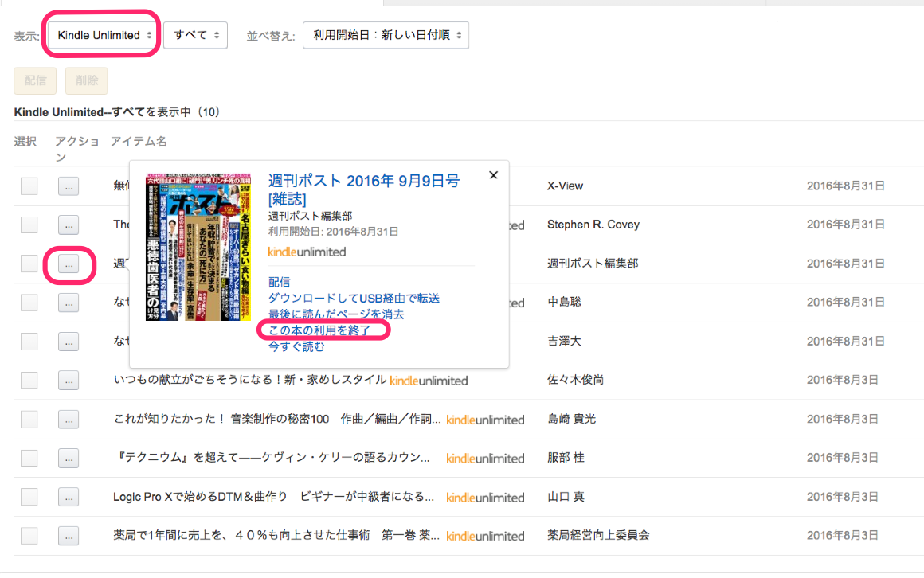Image resolution: width=924 pixels, height=578 pixels.
Task: Click 週刊ポスト 2016年 9月9日号 title link
Action: click(363, 189)
